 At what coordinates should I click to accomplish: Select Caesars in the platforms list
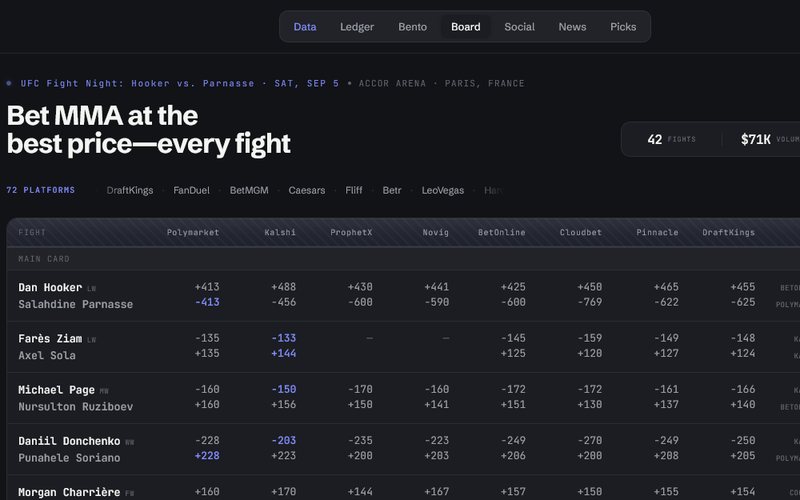[x=307, y=190]
